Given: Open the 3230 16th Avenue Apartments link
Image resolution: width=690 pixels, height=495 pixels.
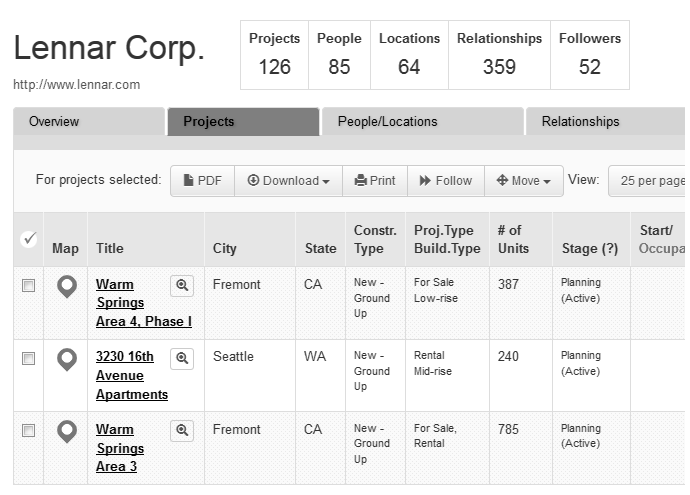Looking at the screenshot, I should (132, 375).
